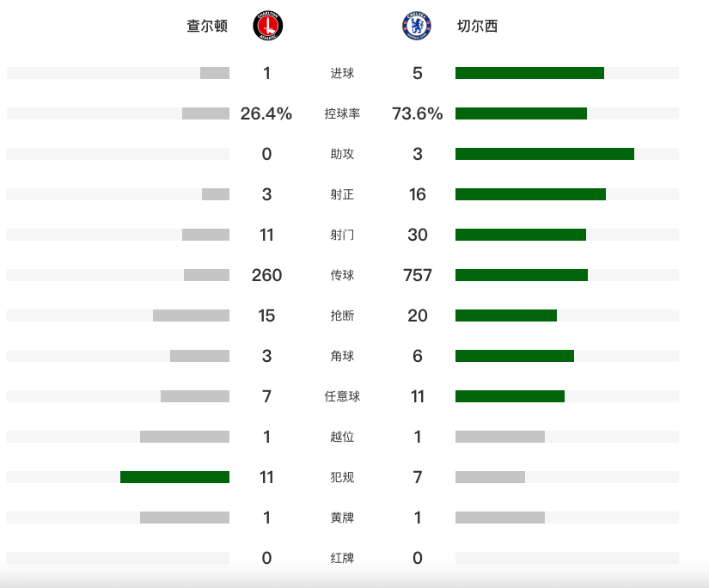Click the 73.6% possession value
Viewport: 709px width, 588px height.
tap(418, 113)
